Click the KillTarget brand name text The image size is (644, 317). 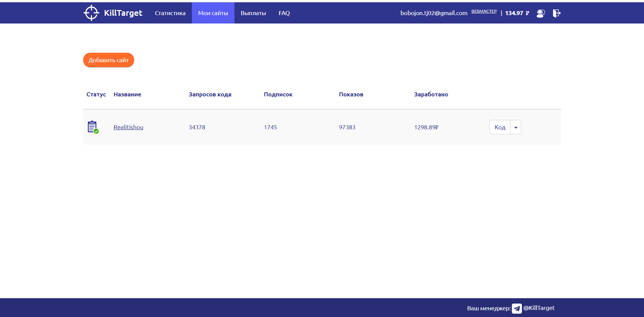point(123,13)
